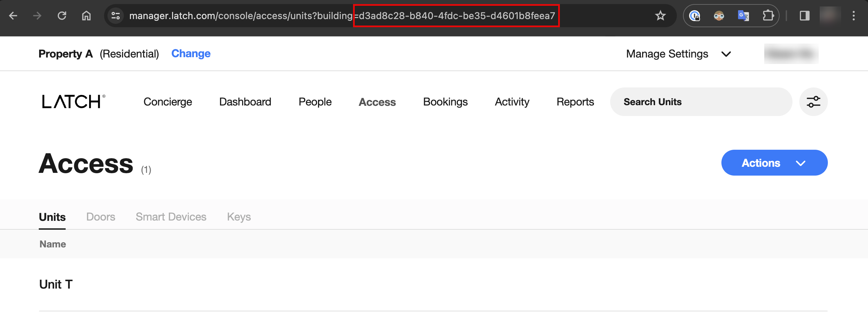Image resolution: width=868 pixels, height=326 pixels.
Task: Click the Change property link
Action: 191,53
